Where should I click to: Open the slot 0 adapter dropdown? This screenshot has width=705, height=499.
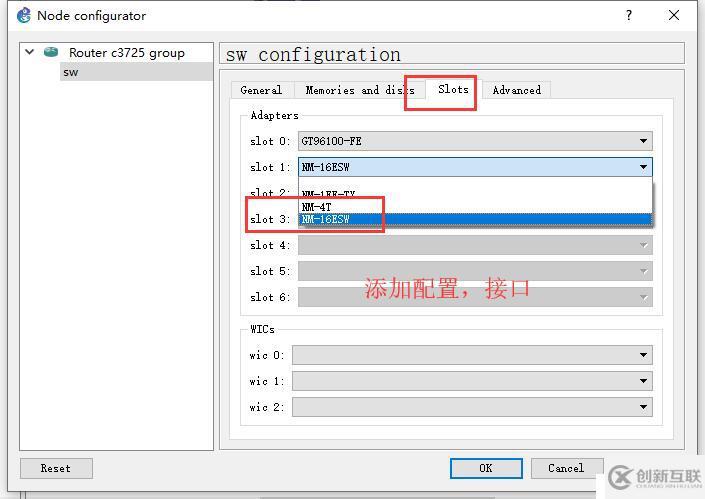475,141
